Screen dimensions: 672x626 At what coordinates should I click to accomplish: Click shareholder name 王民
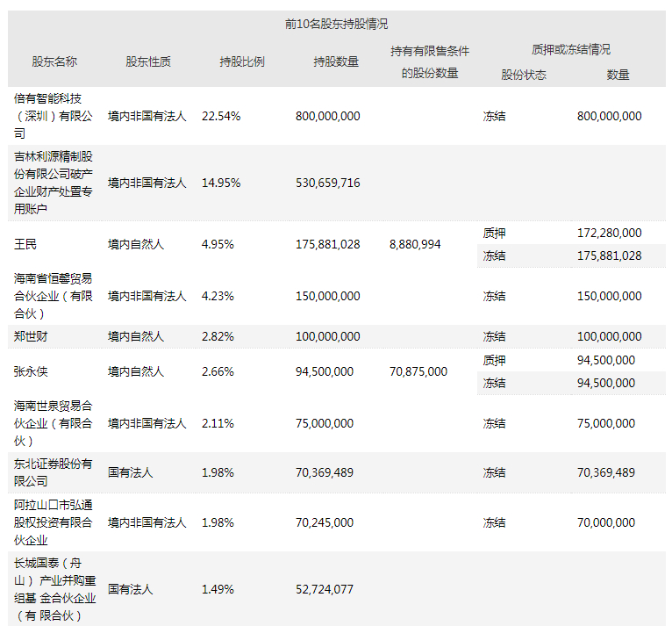click(x=25, y=244)
